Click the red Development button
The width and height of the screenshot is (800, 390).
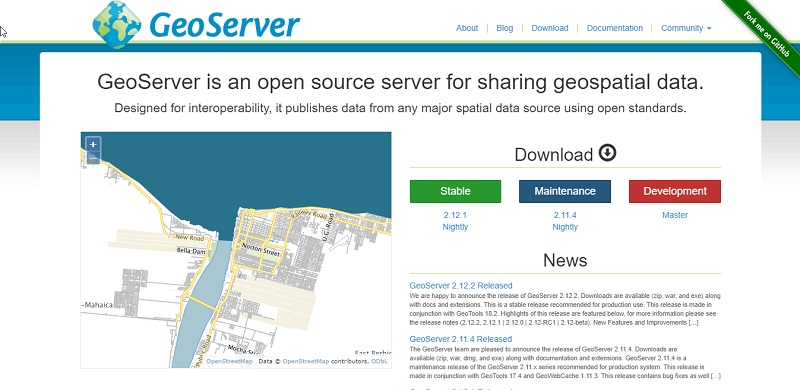point(674,191)
